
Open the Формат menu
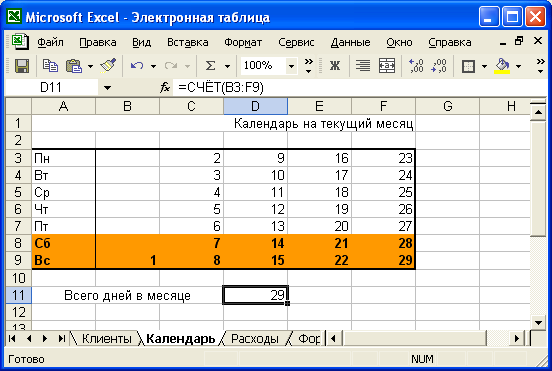point(243,42)
